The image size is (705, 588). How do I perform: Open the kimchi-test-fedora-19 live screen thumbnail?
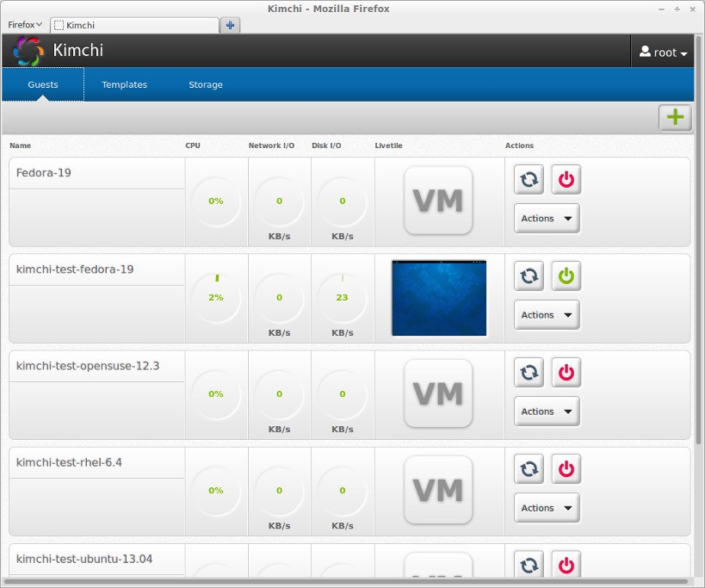tap(439, 298)
